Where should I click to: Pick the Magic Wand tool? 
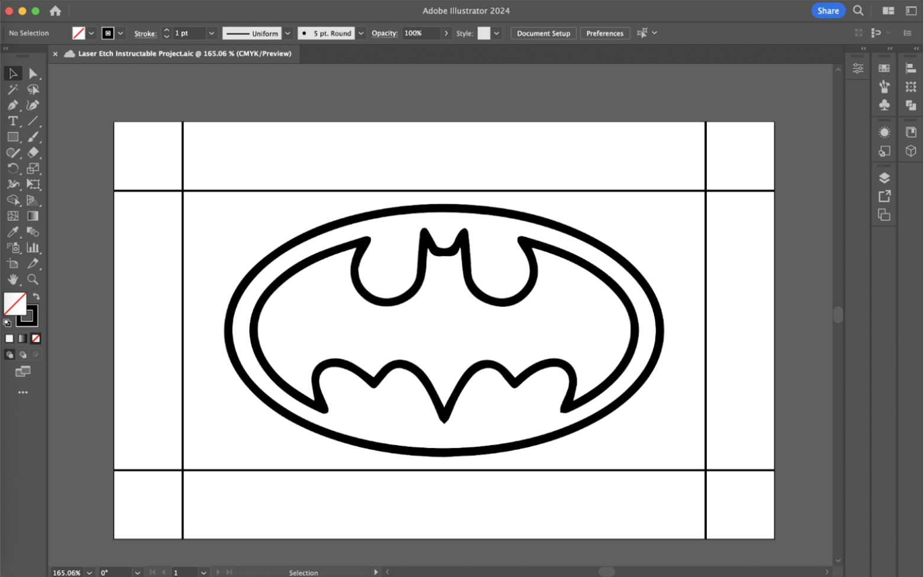point(12,89)
